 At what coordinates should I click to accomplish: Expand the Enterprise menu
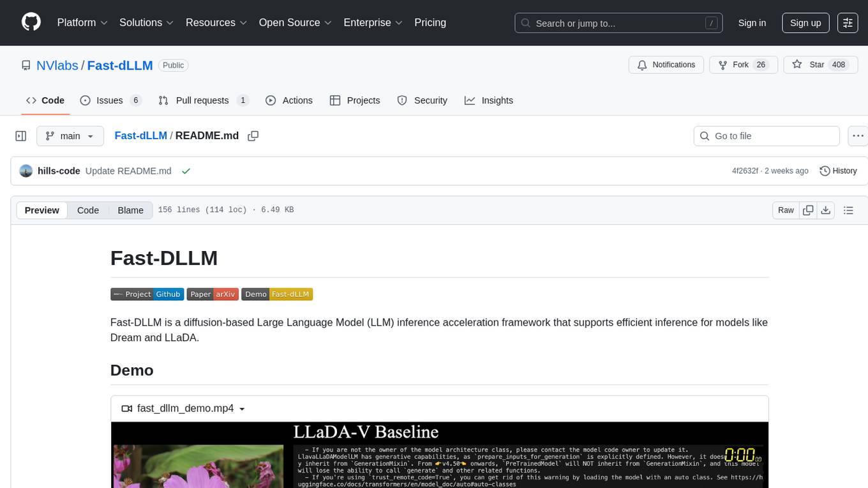click(x=373, y=22)
